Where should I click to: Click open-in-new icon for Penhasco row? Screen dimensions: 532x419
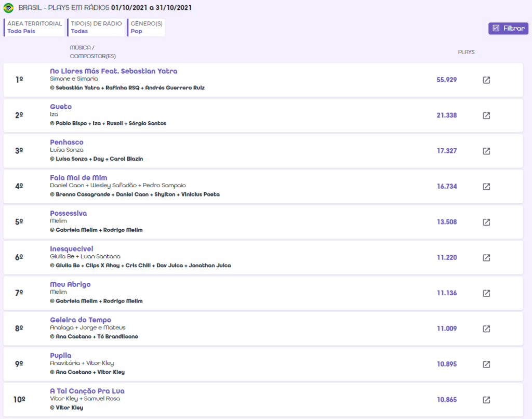coord(486,151)
